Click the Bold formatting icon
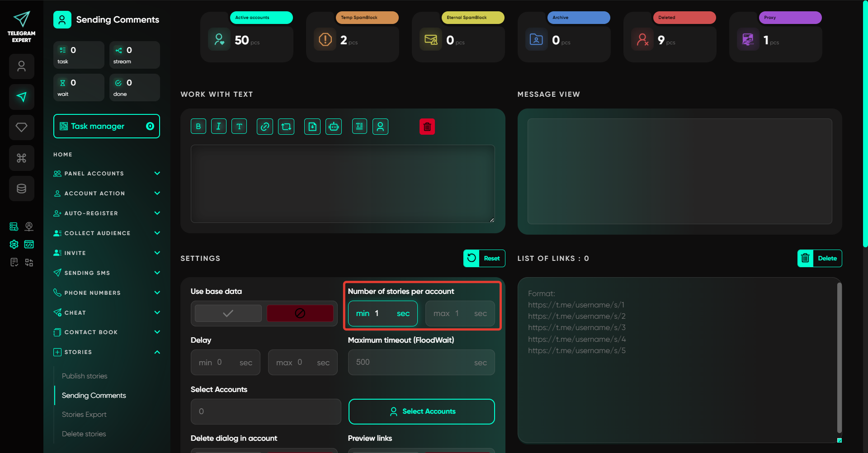The height and width of the screenshot is (453, 868). (198, 127)
